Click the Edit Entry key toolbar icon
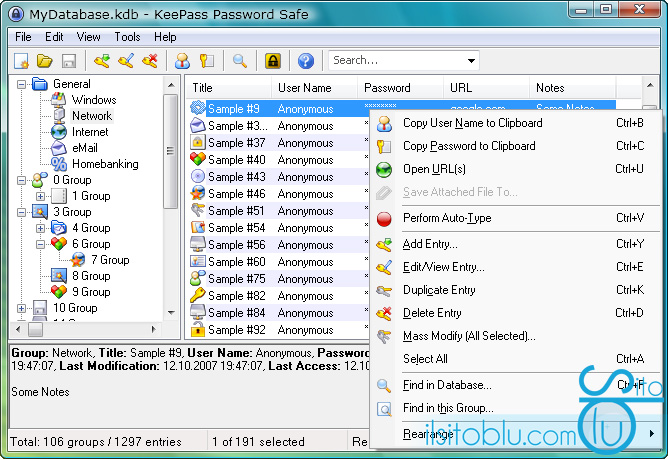 click(126, 61)
